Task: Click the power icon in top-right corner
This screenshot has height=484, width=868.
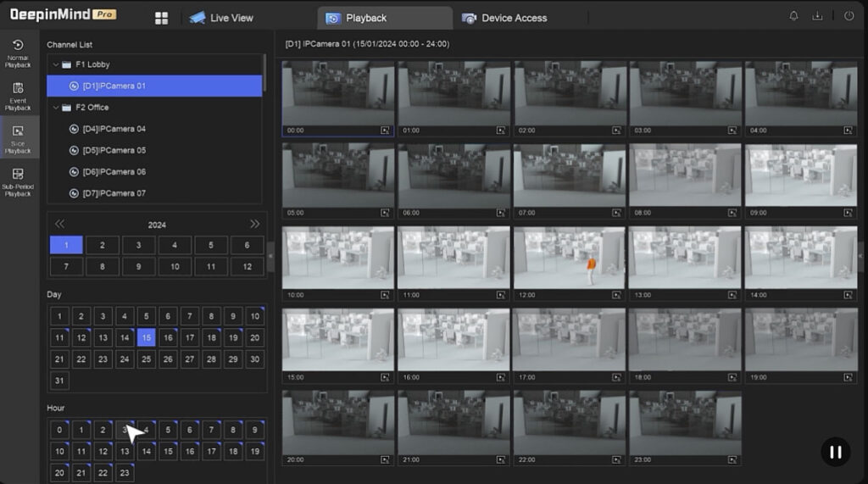Action: pos(849,16)
